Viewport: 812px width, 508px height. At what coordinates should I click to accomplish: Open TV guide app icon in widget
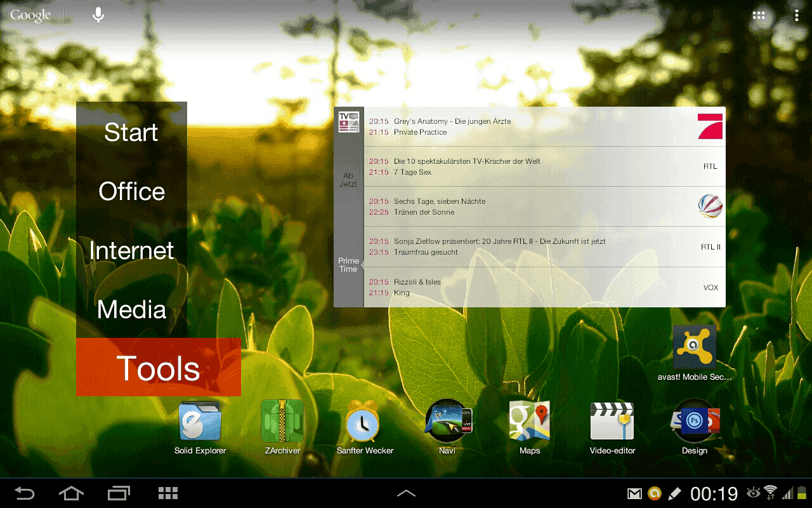click(349, 122)
